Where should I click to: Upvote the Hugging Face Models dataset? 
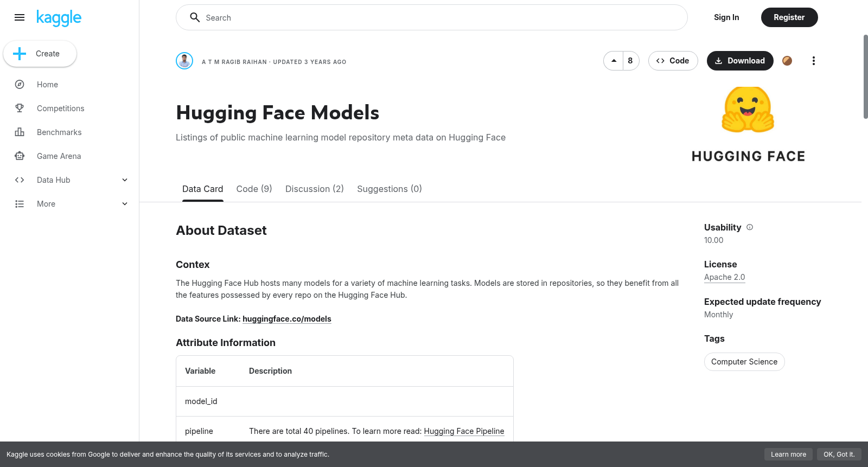pos(614,61)
